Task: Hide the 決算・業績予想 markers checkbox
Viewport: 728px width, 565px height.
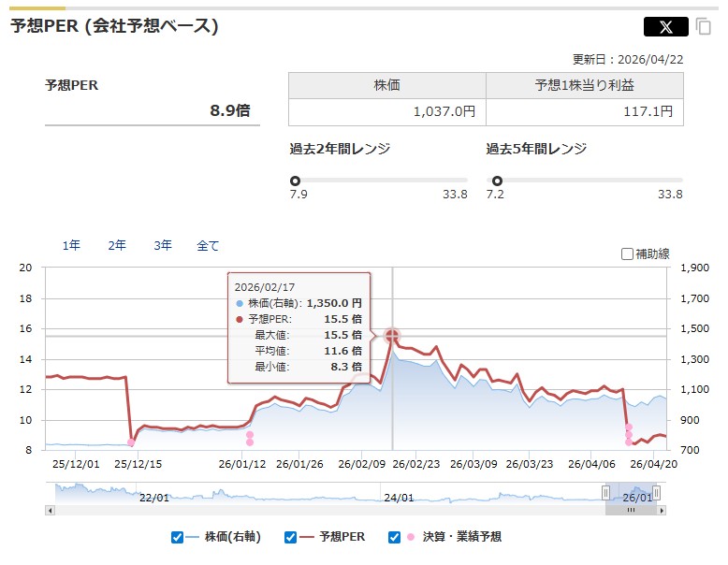Action: 394,537
